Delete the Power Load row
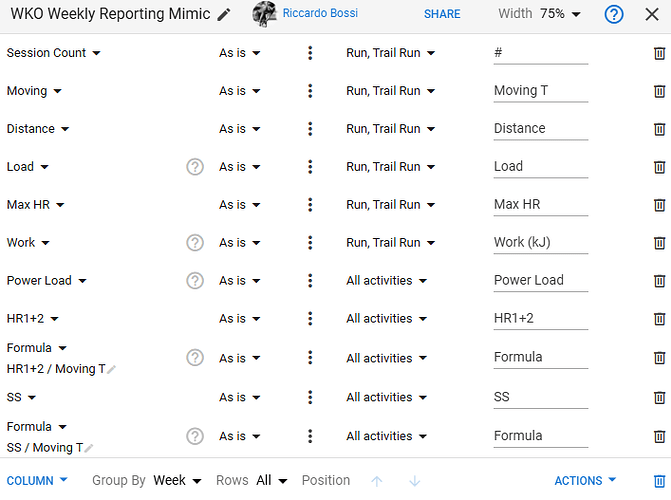 pyautogui.click(x=659, y=281)
